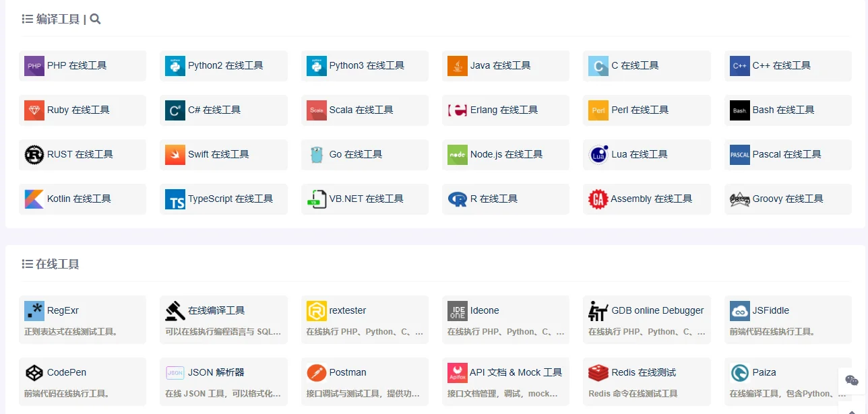Click the Kotlin logo icon
Screen dimensions: 868x414
(34, 199)
